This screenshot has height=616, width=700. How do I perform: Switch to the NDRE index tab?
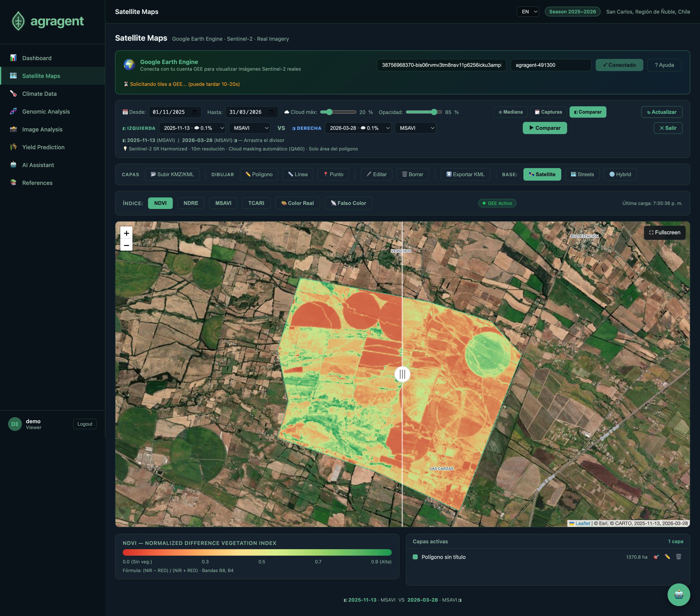point(191,203)
